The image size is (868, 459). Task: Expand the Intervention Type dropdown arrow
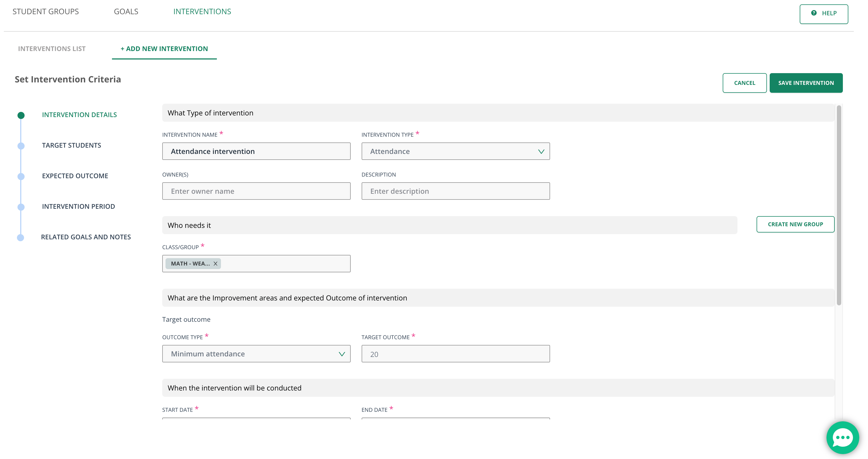pyautogui.click(x=541, y=151)
